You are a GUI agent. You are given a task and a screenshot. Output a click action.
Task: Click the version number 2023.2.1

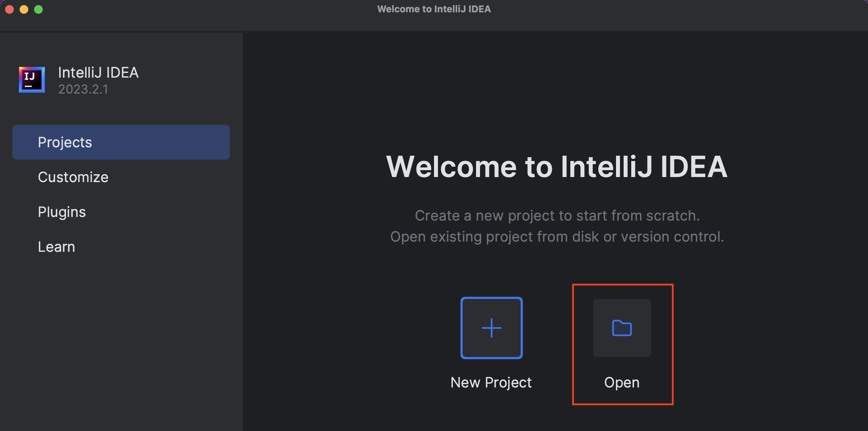83,89
